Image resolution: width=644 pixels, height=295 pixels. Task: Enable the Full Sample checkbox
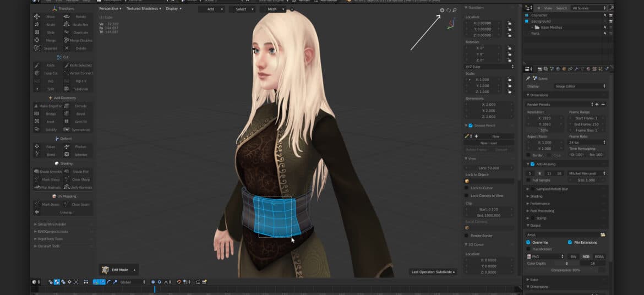tap(528, 180)
